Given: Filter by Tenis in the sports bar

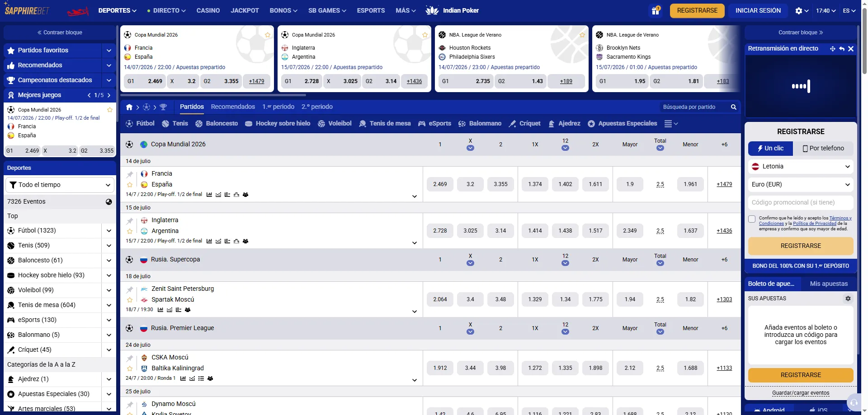Looking at the screenshot, I should click(175, 123).
